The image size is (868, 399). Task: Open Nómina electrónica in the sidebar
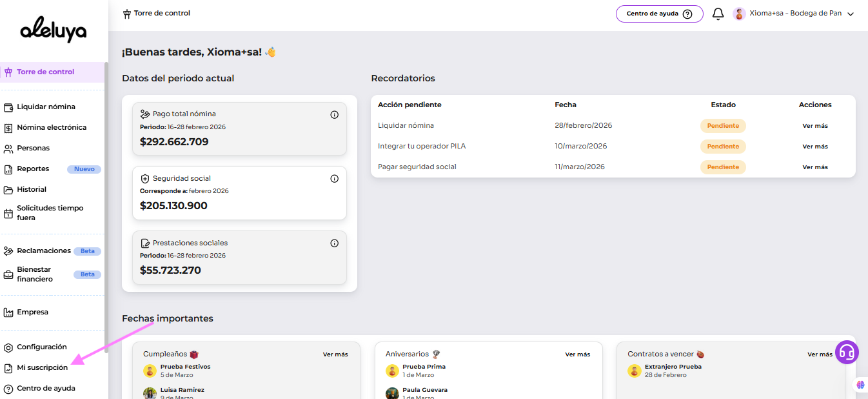click(x=52, y=128)
